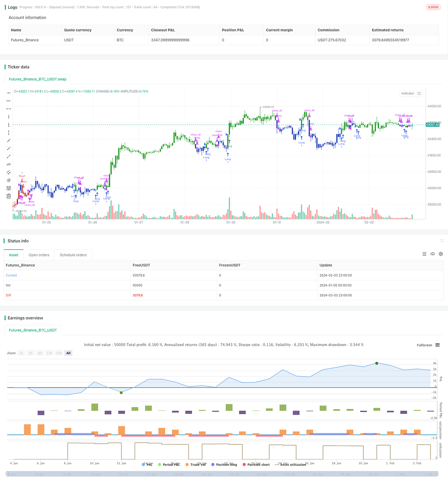
Task: Click the cloud download icon in Status info
Action: 433,254
